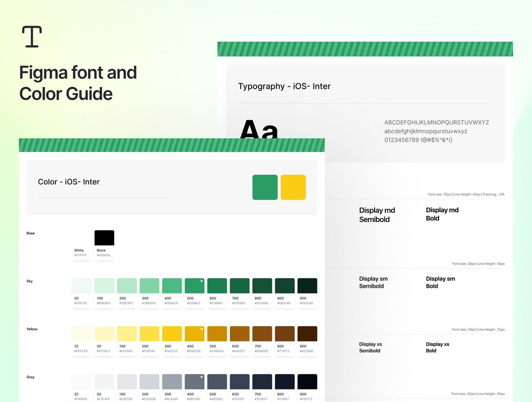The height and width of the screenshot is (402, 532).
Task: Select the Yellow 300 color swatch
Action: 172,334
